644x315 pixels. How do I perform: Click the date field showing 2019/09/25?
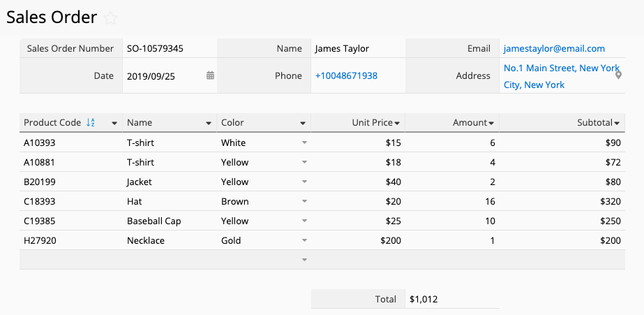[x=151, y=75]
